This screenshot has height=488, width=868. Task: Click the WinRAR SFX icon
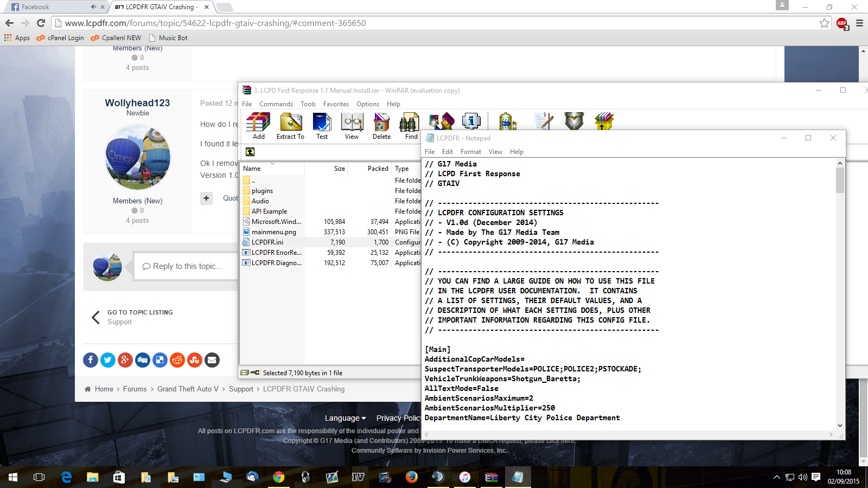pos(604,121)
